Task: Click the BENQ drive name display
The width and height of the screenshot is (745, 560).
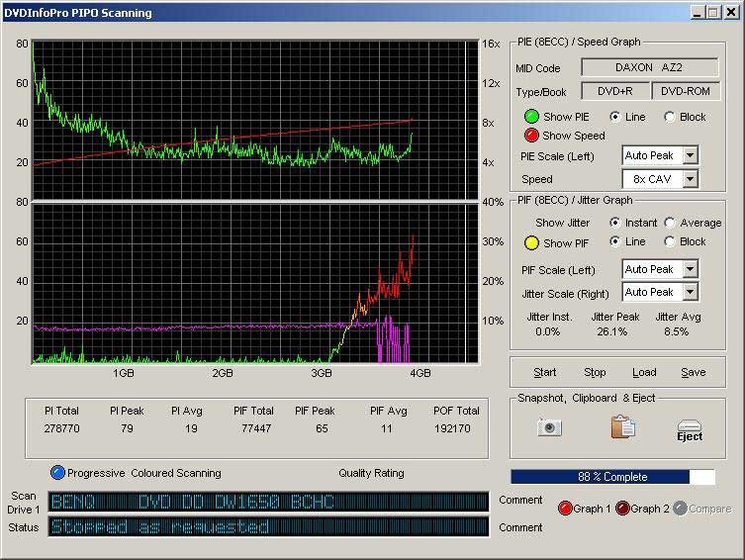Action: pyautogui.click(x=268, y=502)
